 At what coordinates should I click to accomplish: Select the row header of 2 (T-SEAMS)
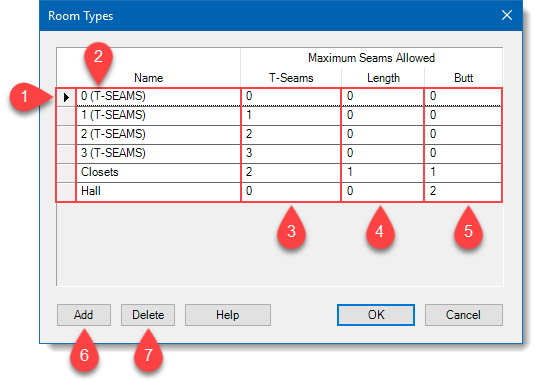tap(66, 135)
